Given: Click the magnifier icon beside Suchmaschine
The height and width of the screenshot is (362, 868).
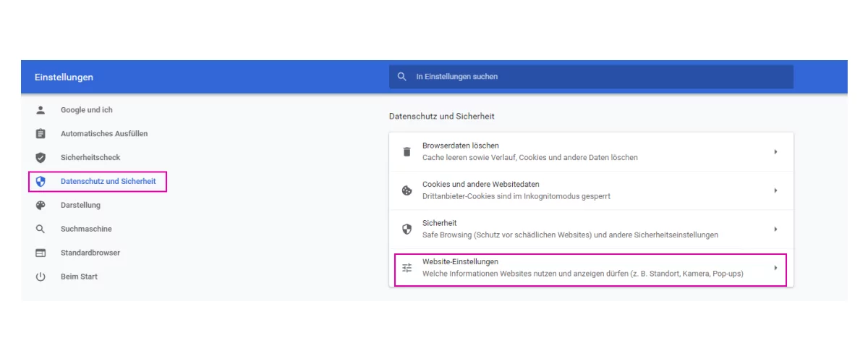Looking at the screenshot, I should [41, 230].
